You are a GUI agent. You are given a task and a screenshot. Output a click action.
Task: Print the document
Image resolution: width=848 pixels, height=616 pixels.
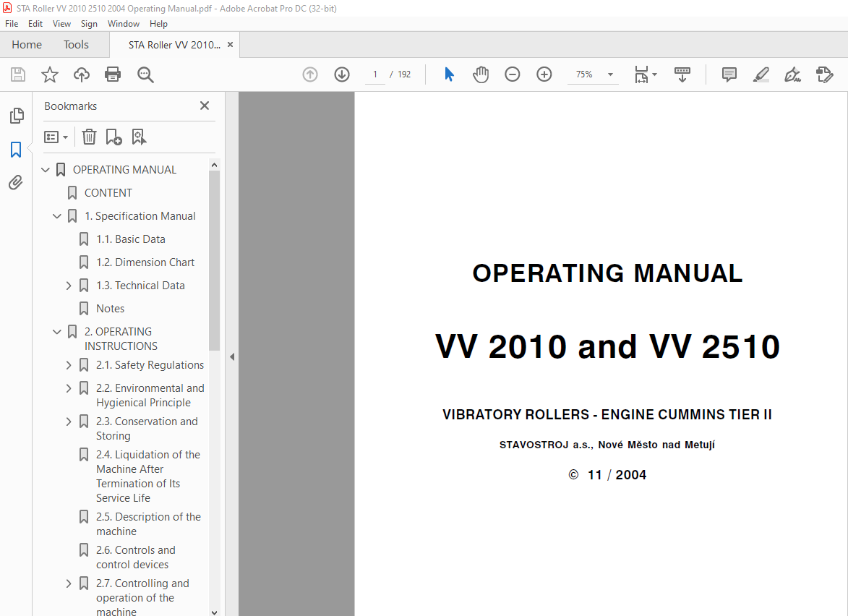click(113, 74)
